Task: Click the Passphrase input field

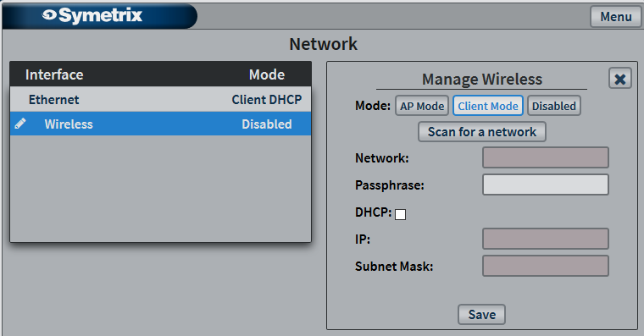Action: pyautogui.click(x=546, y=185)
